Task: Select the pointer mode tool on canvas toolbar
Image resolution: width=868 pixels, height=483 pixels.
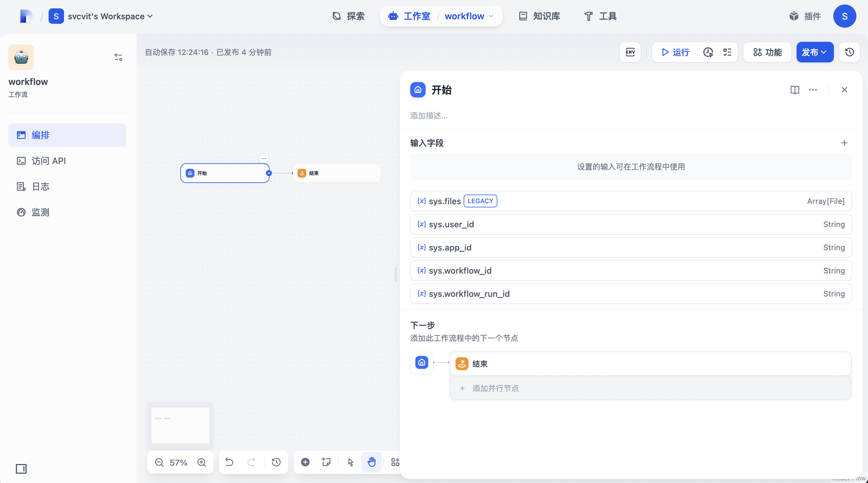Action: click(x=350, y=462)
